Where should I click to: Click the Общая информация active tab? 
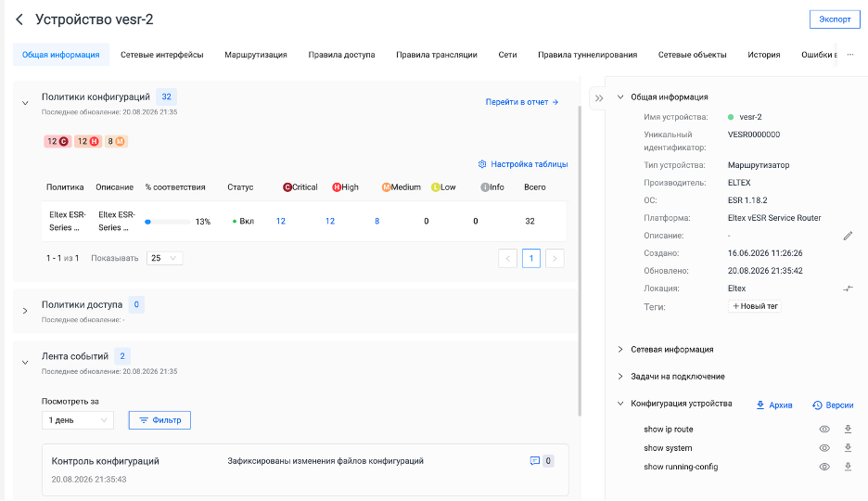point(61,55)
